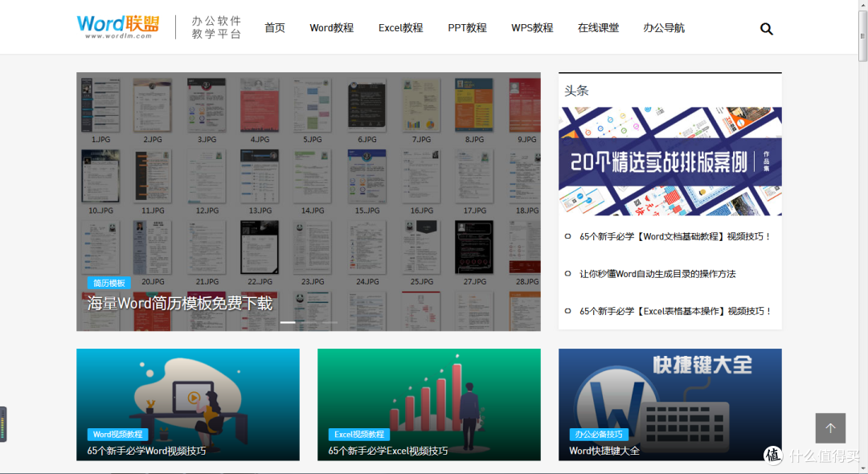Open the WPS教程 menu item

532,27
